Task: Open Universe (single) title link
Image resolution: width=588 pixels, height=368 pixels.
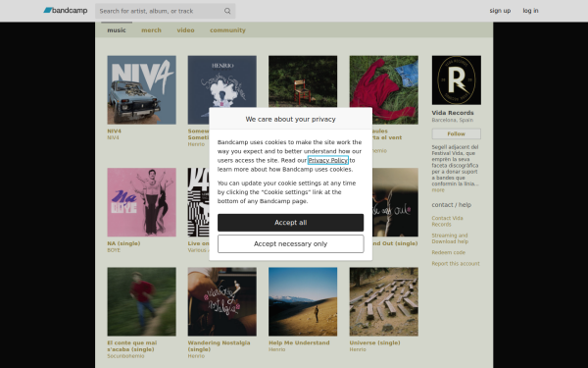Action: (374, 342)
